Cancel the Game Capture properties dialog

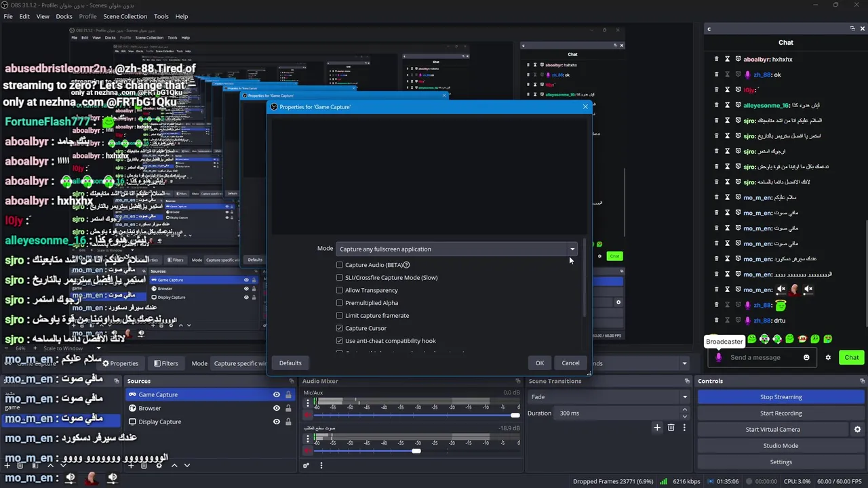point(570,363)
